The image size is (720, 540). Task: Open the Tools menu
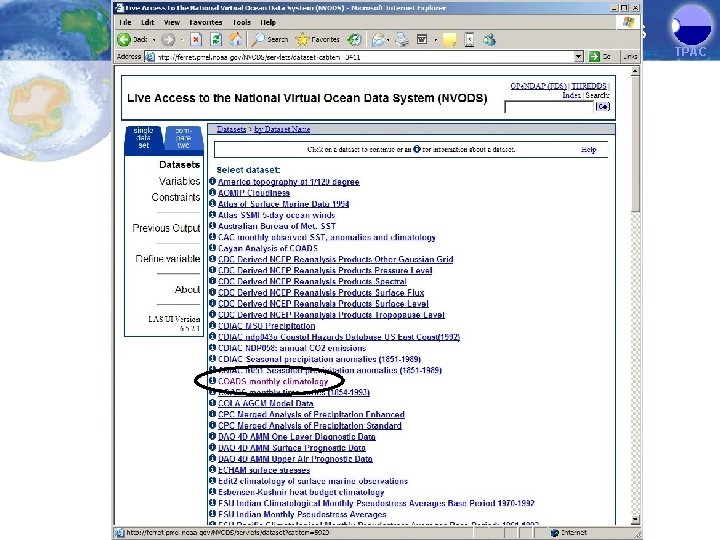(242, 22)
